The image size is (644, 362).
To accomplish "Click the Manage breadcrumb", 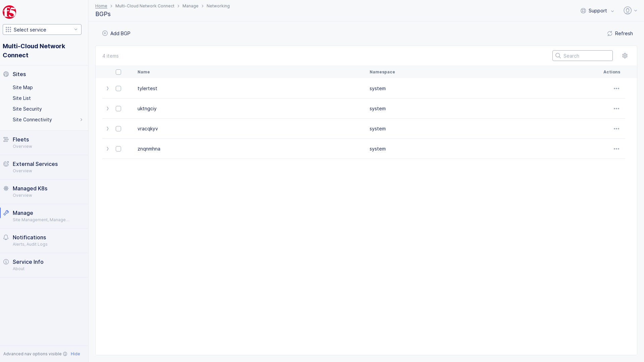I will (x=191, y=6).
